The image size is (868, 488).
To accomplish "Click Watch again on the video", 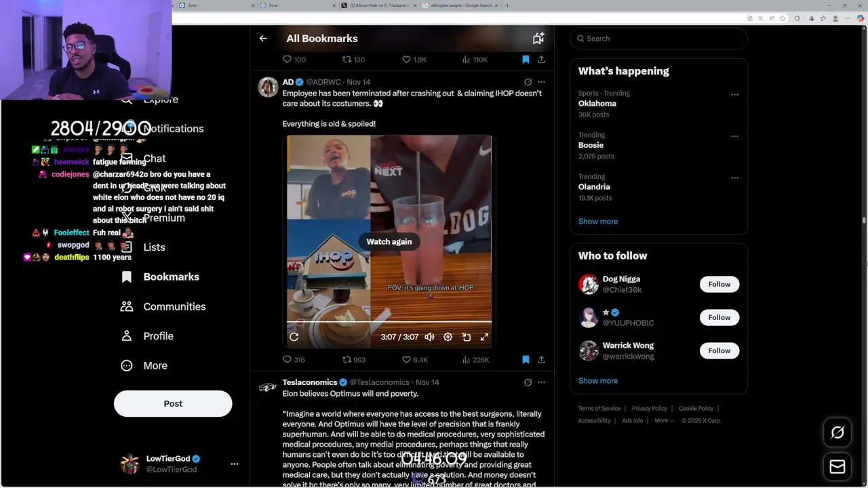I will pyautogui.click(x=389, y=241).
